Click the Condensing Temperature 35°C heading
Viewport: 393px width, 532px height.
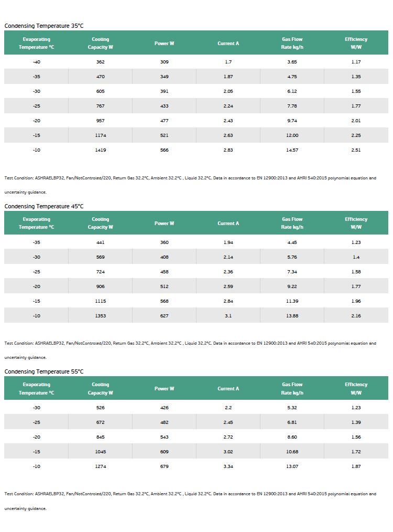[x=43, y=26]
